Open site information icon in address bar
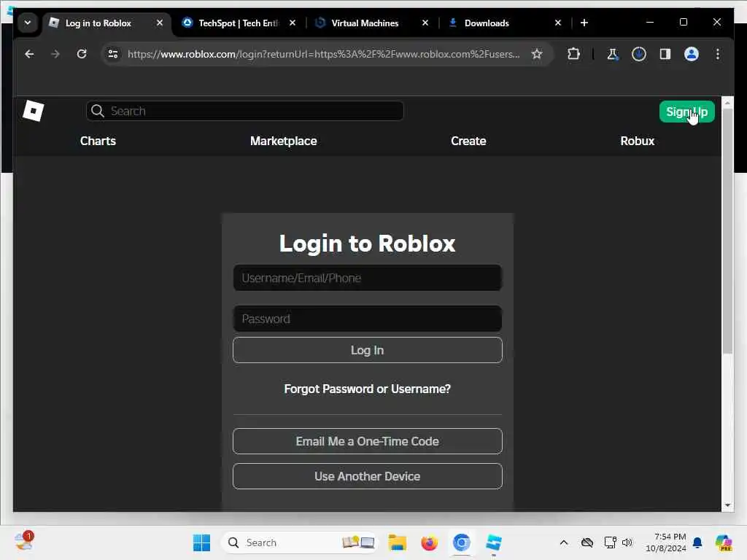Screen dimensions: 747x560 pyautogui.click(x=113, y=54)
